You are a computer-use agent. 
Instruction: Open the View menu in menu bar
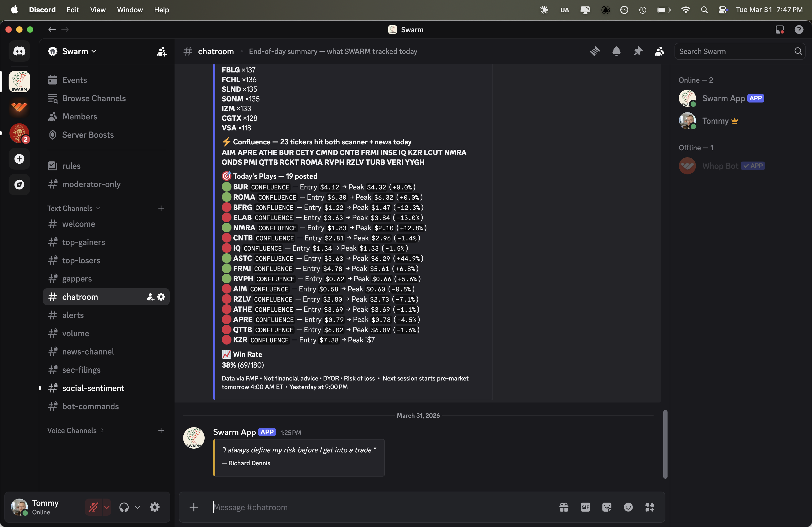pyautogui.click(x=97, y=10)
